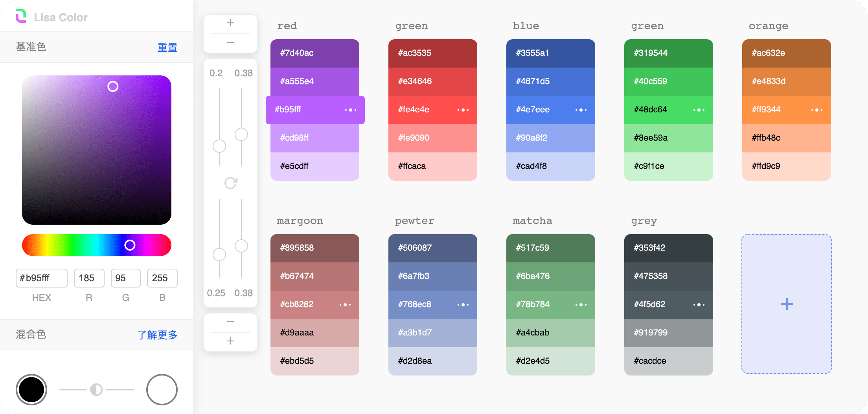
Task: Click the R value field showing 185
Action: click(x=89, y=278)
